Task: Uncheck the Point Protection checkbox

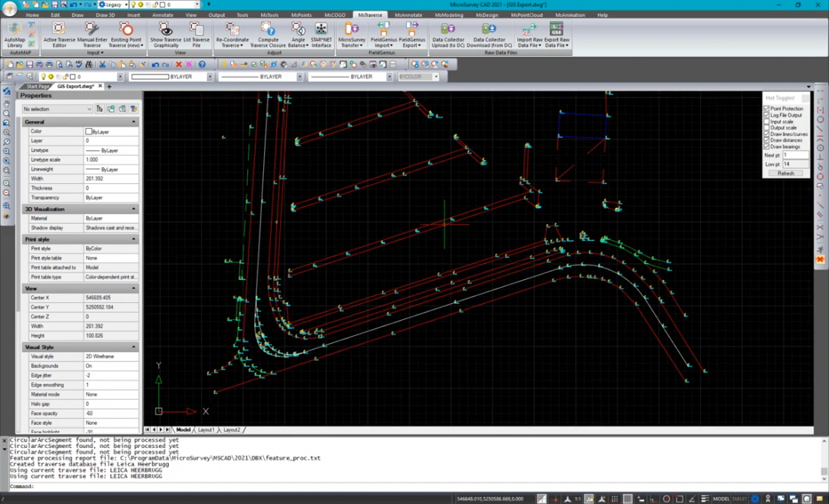Action: 767,109
